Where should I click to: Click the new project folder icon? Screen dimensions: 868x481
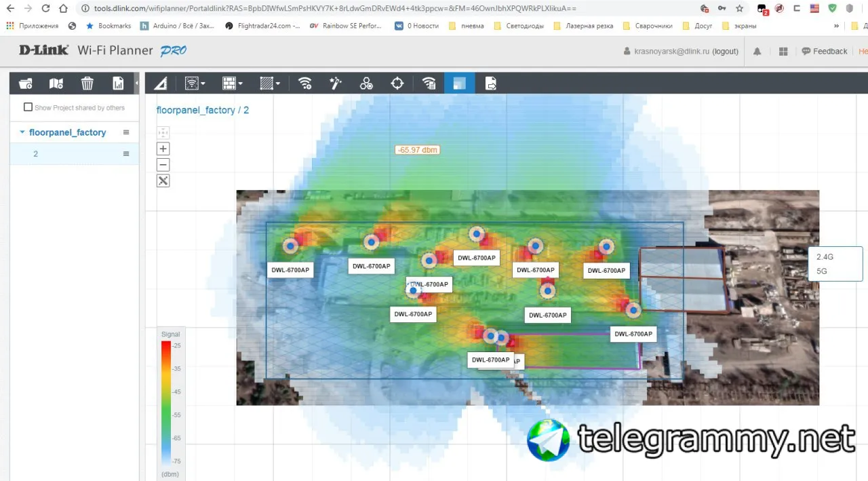[x=26, y=83]
